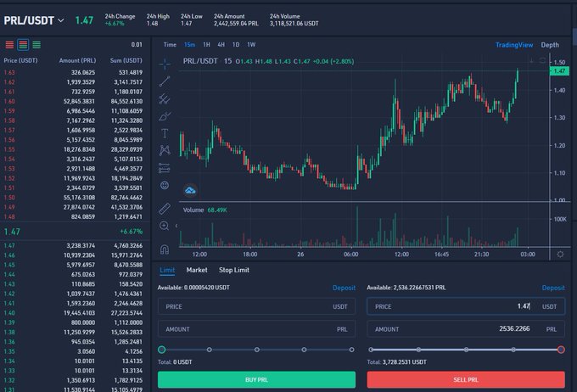Select the 1W chart interval

(x=251, y=44)
